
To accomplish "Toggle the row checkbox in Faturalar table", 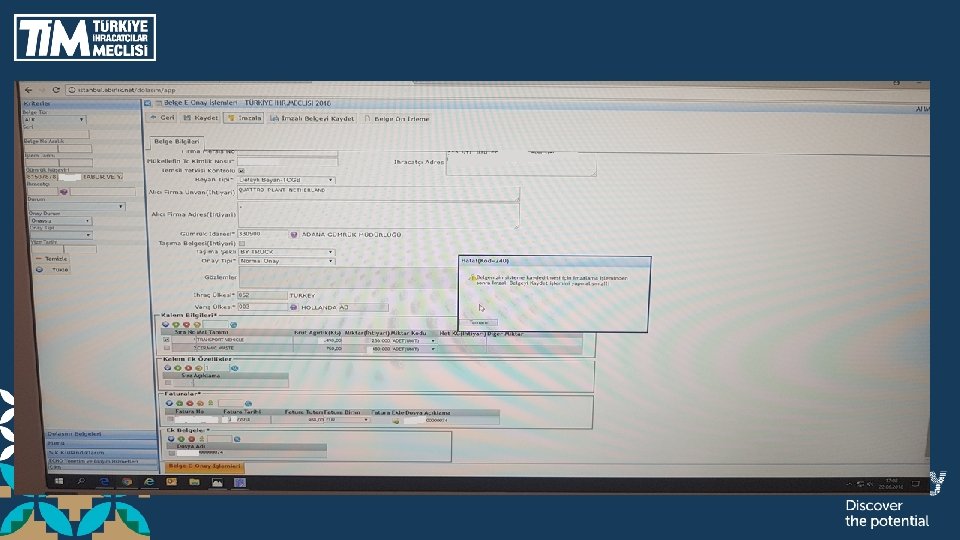I will point(170,420).
